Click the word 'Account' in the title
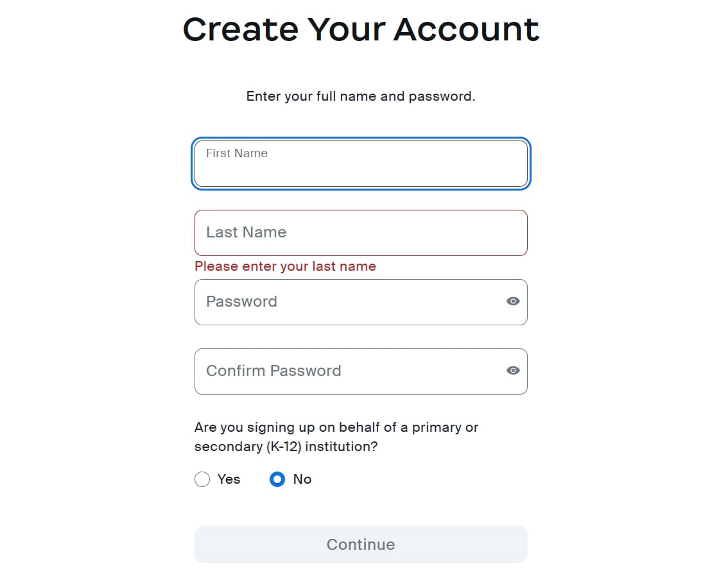This screenshot has height=580, width=728. coord(467,30)
